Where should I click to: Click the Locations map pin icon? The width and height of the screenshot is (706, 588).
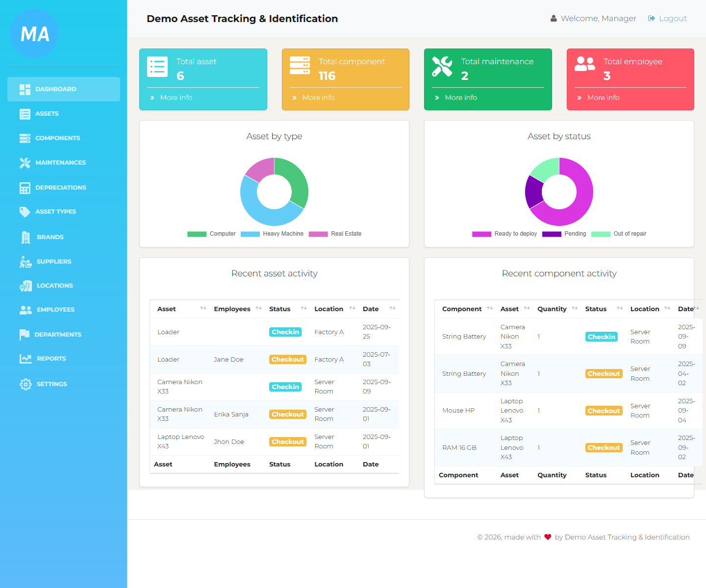pyautogui.click(x=25, y=286)
